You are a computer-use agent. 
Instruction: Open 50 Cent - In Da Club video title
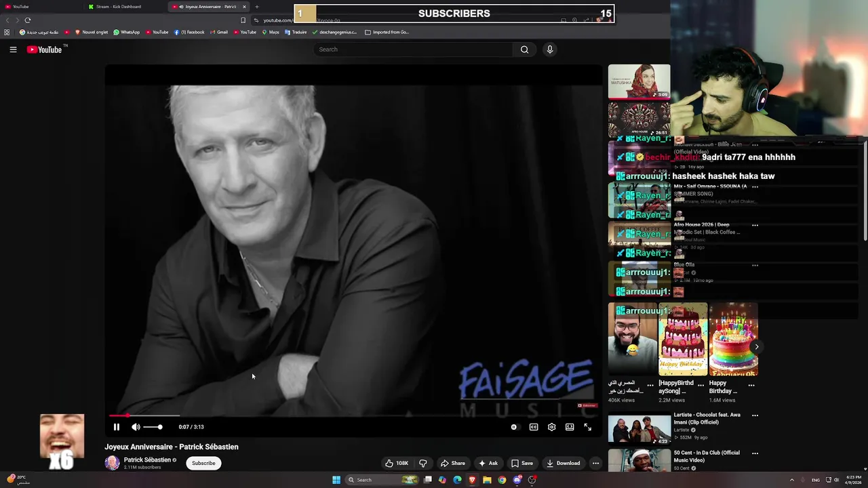coord(707,456)
